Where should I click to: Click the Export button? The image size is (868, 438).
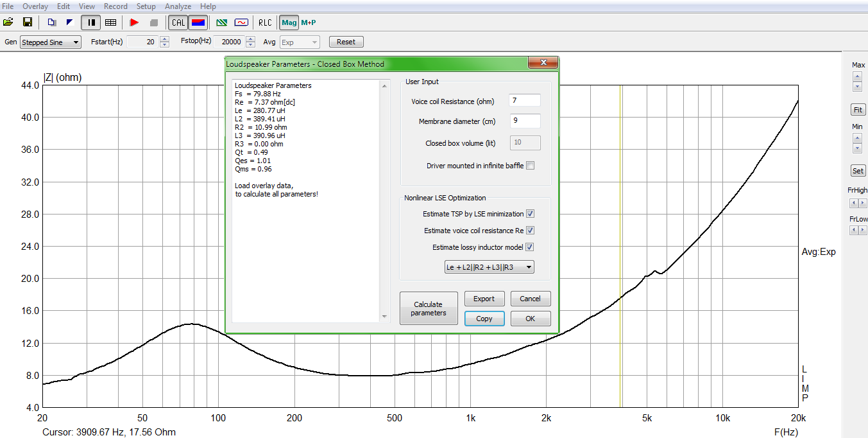pyautogui.click(x=484, y=299)
